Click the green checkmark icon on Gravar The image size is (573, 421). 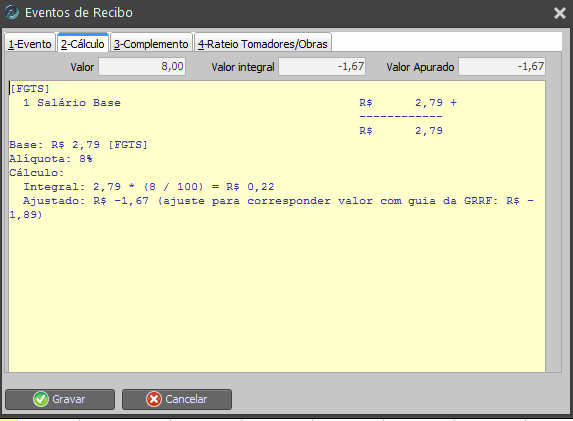point(41,399)
